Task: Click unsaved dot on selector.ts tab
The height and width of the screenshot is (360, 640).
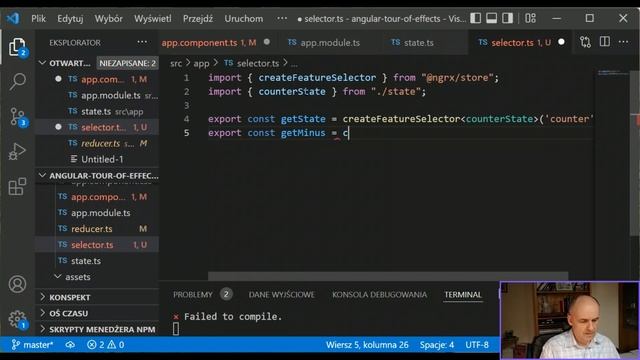Action: 561,42
